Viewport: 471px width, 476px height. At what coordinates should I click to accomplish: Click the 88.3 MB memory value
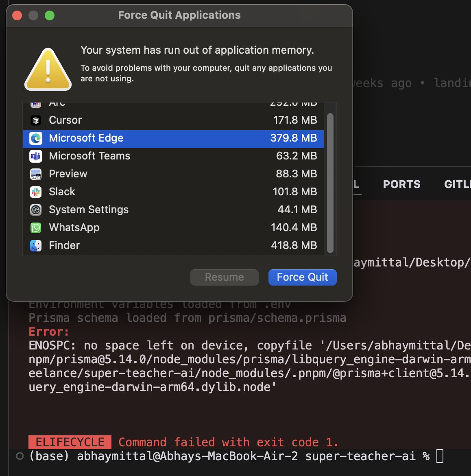[296, 174]
